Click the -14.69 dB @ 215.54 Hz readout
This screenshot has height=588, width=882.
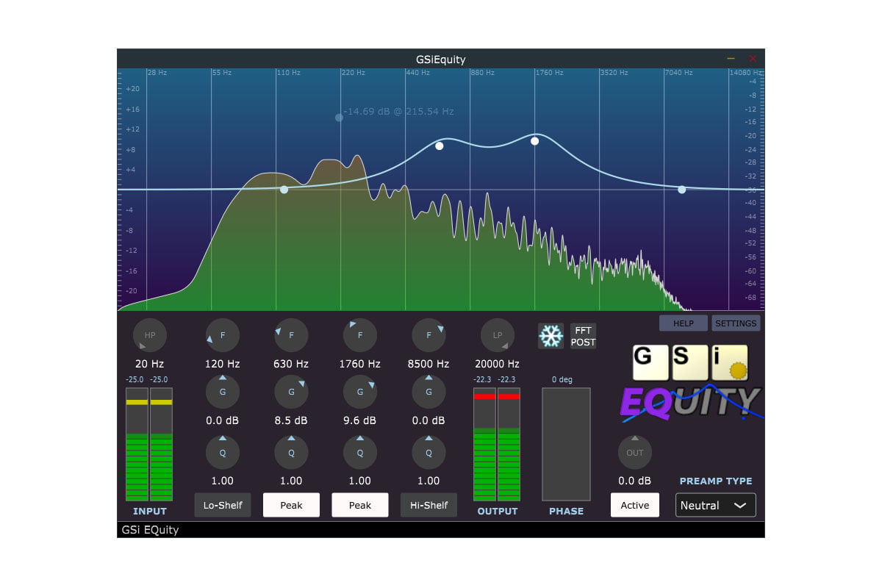pos(398,112)
